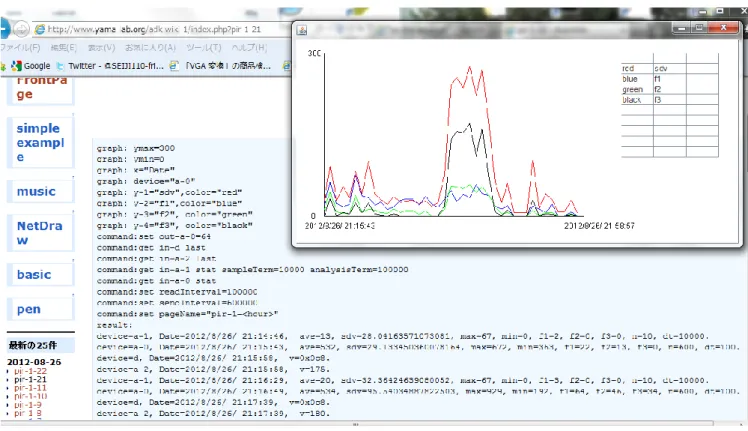The image size is (748, 431).
Task: Minimize the graph popup window
Action: pos(682,28)
